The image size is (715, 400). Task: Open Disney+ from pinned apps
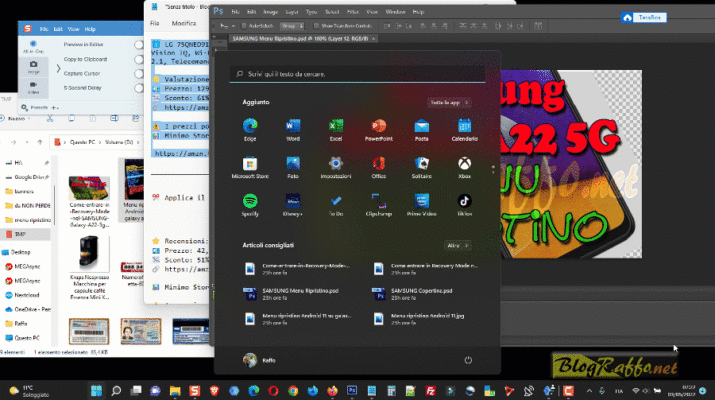pyautogui.click(x=293, y=205)
